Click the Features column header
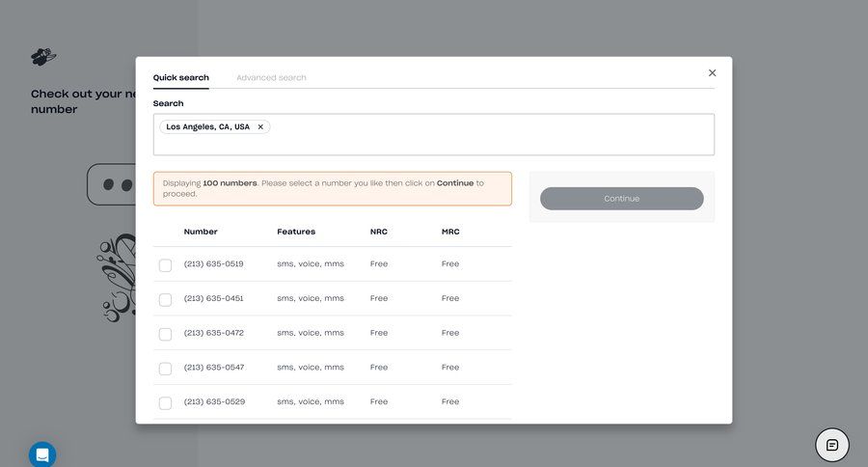This screenshot has width=868, height=467. tap(296, 232)
